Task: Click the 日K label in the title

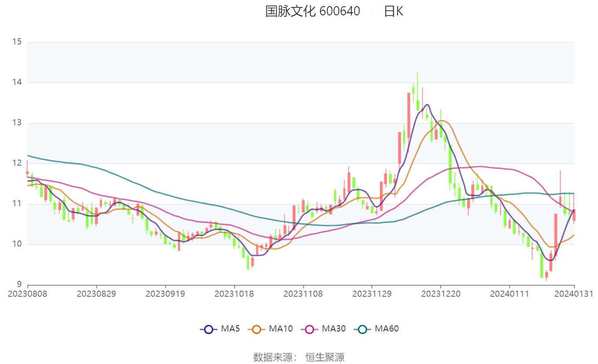Action: 394,11
